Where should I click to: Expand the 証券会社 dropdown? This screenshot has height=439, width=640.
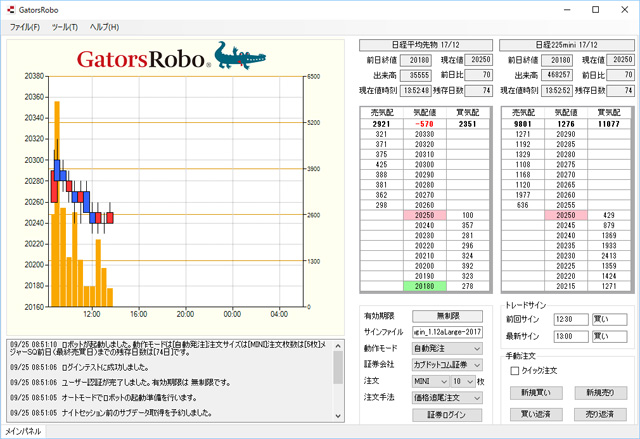click(x=447, y=365)
